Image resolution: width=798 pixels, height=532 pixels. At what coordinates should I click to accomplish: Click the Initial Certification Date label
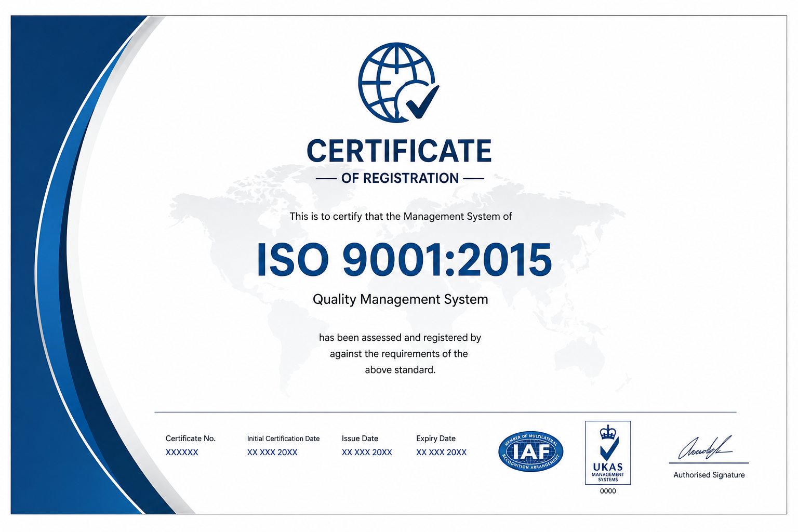pyautogui.click(x=283, y=438)
